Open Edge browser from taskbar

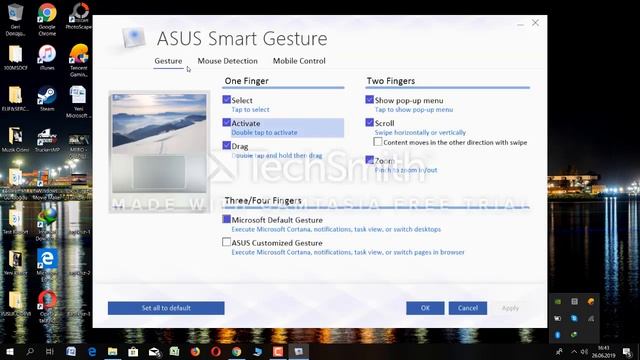(x=92, y=351)
